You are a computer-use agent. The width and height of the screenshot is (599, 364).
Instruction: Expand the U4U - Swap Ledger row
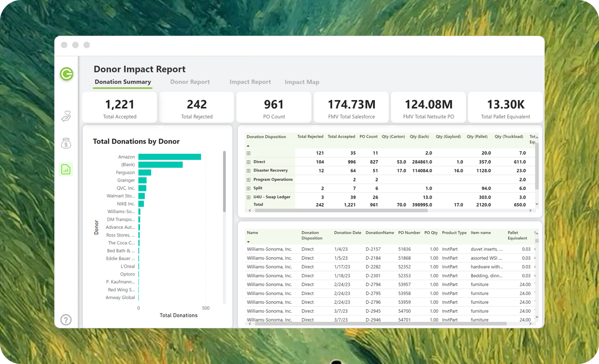(249, 197)
